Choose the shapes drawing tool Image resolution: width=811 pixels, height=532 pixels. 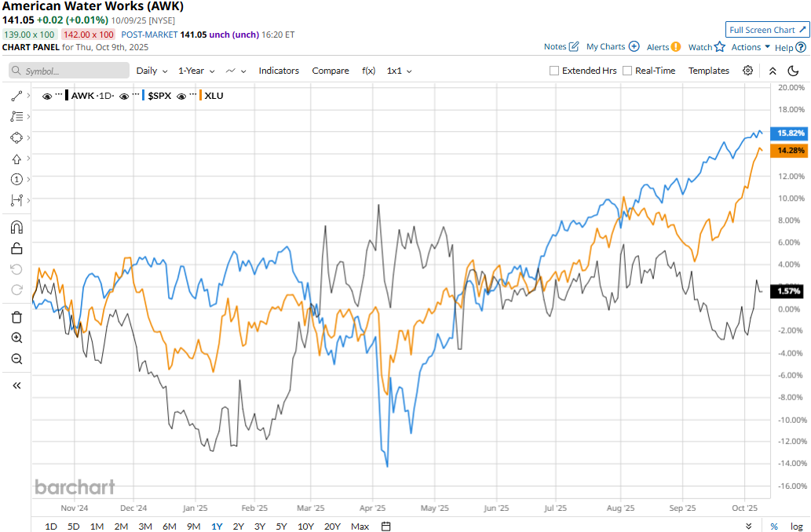(16, 137)
